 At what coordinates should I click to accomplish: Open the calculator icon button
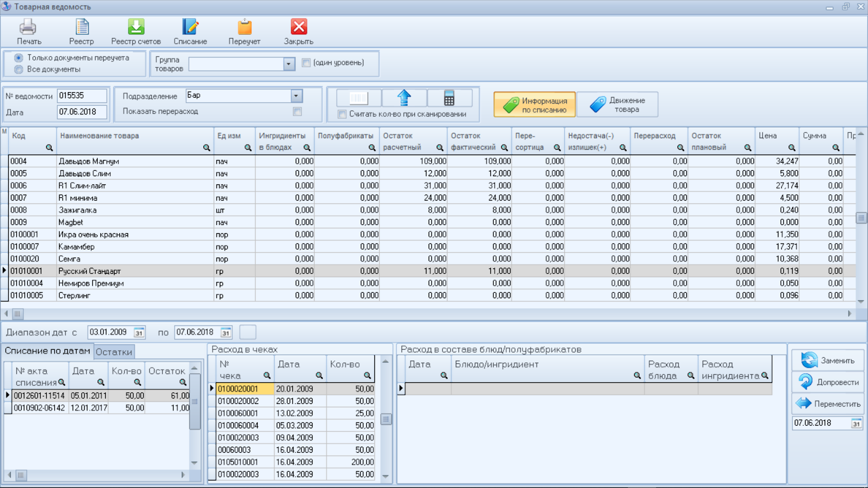(x=449, y=98)
